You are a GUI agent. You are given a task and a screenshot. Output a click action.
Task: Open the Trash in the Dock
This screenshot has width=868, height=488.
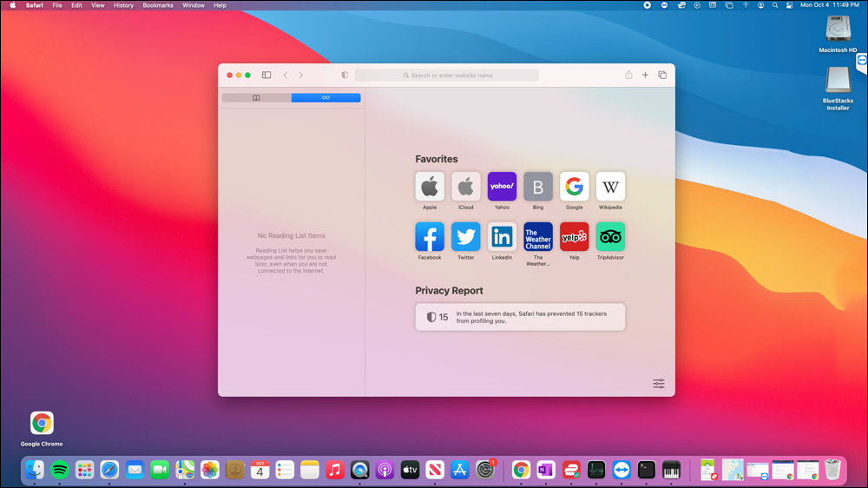click(832, 470)
